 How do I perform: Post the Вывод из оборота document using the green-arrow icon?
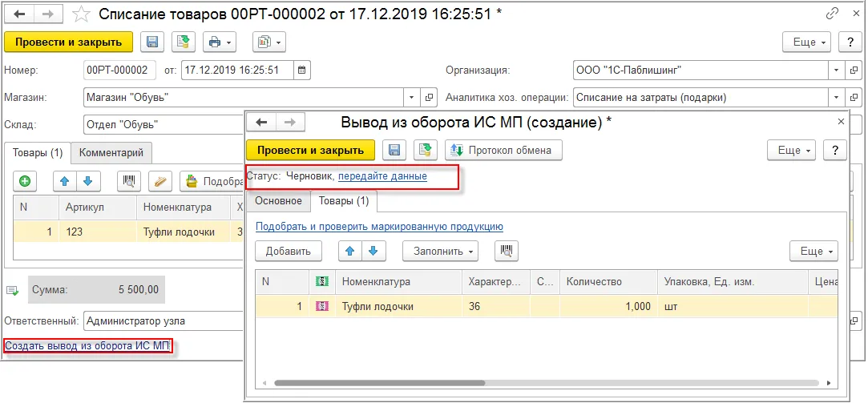(425, 150)
